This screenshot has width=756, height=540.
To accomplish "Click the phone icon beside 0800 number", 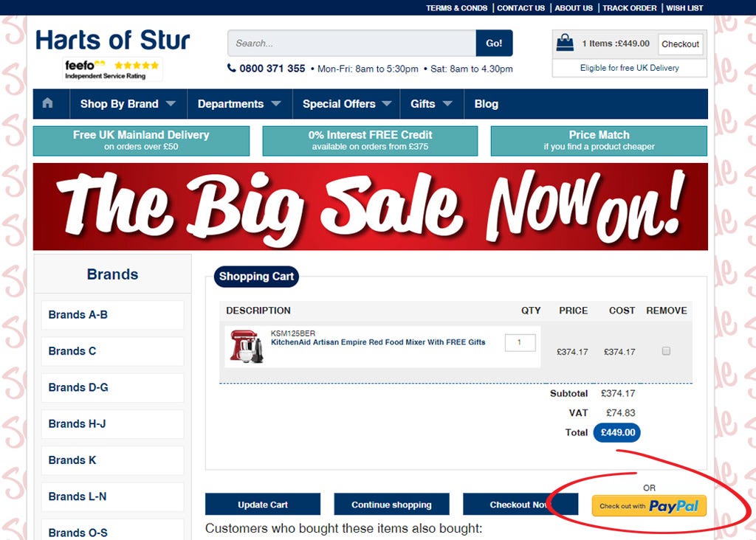I will tap(231, 68).
